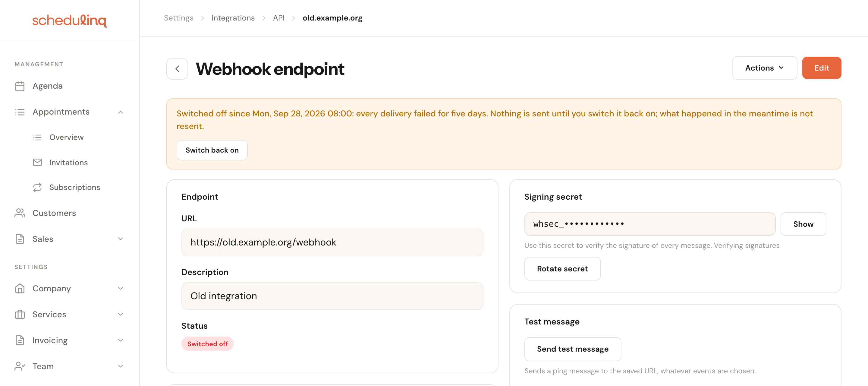Open Invitations via its envelope icon
The image size is (868, 386).
(x=37, y=163)
